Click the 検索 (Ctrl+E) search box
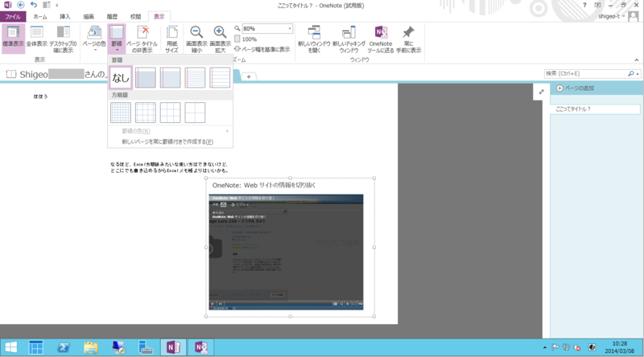Viewport: 644px width, 357px height. 585,73
